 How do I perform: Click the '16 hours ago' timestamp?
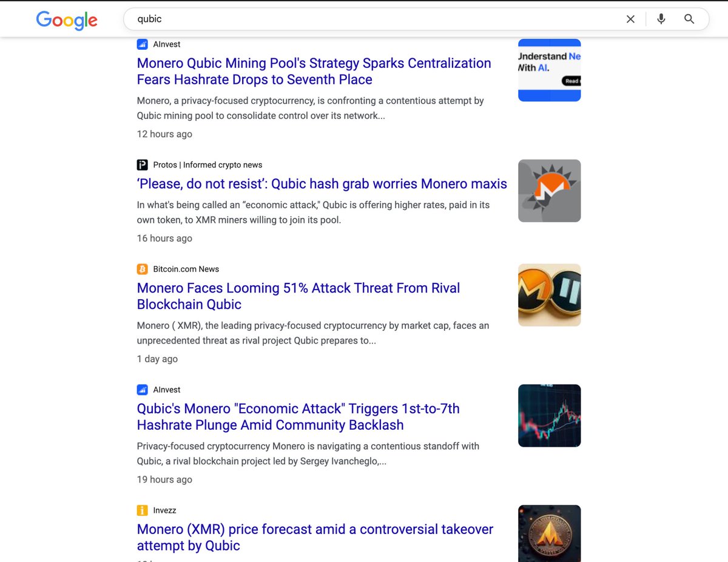(164, 239)
